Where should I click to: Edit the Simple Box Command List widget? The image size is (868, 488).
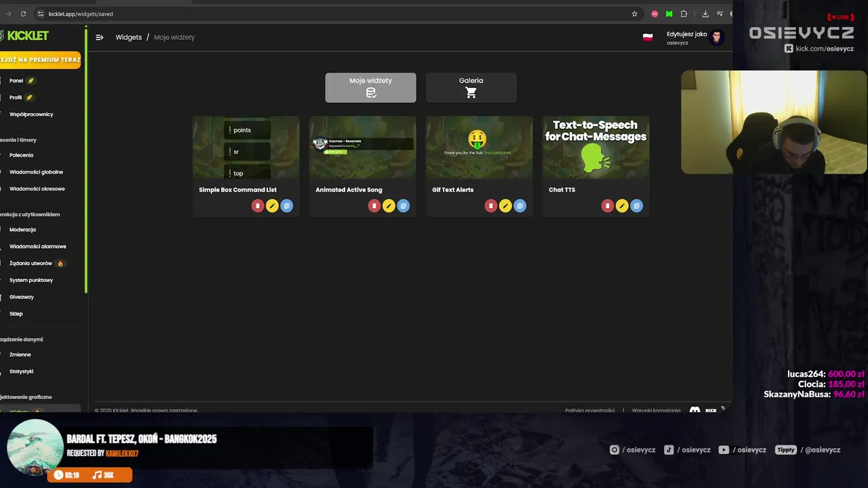pyautogui.click(x=272, y=206)
